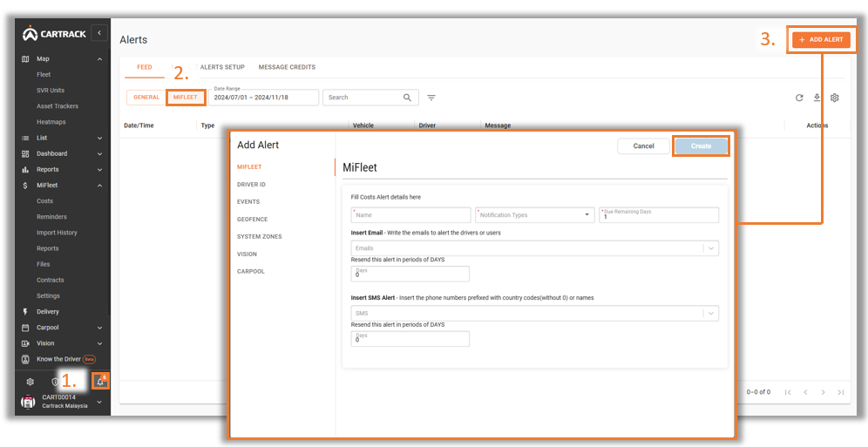
Task: Switch to the FEED tab
Action: (x=145, y=67)
